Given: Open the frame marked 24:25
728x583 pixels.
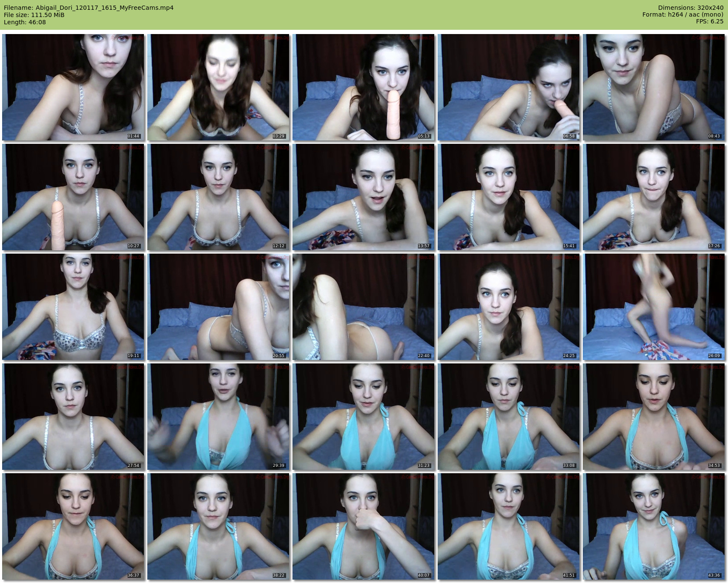Looking at the screenshot, I should [x=508, y=307].
